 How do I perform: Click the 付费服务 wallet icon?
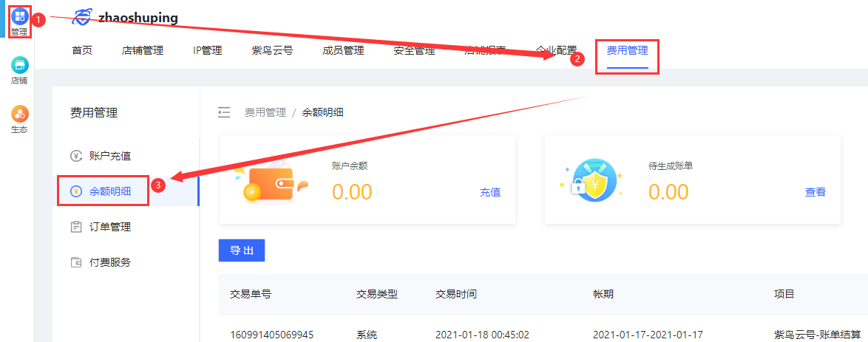pos(76,262)
